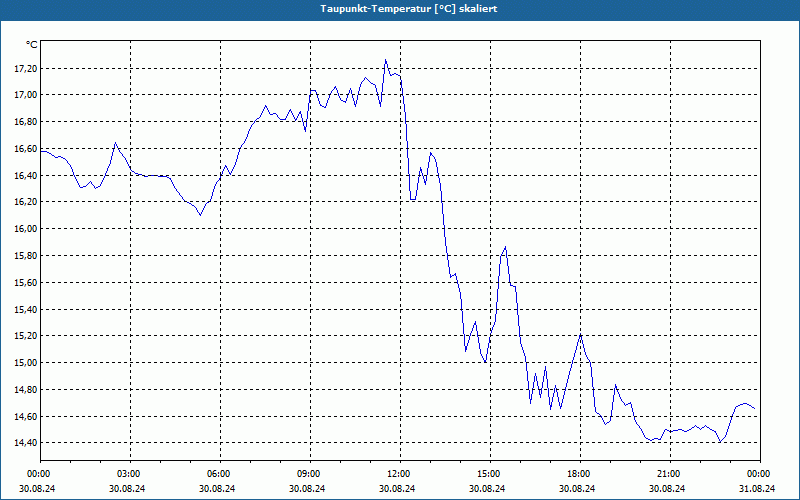The height and width of the screenshot is (500, 800).
Task: Click the 31.08.24 date label
Action: point(757,488)
